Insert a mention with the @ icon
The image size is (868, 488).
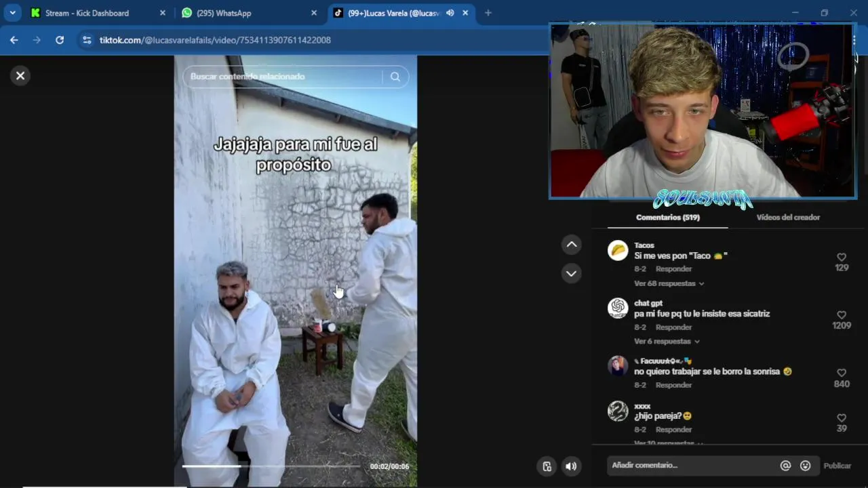tap(785, 466)
